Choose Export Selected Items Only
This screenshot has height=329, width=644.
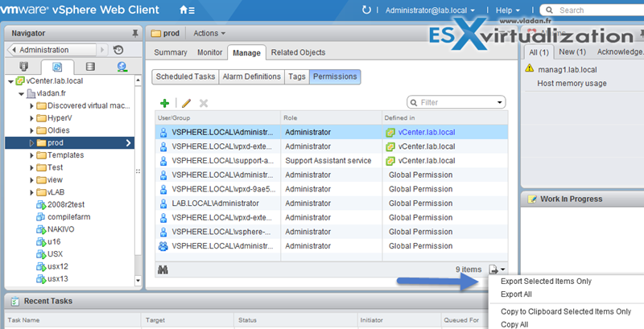pos(546,282)
